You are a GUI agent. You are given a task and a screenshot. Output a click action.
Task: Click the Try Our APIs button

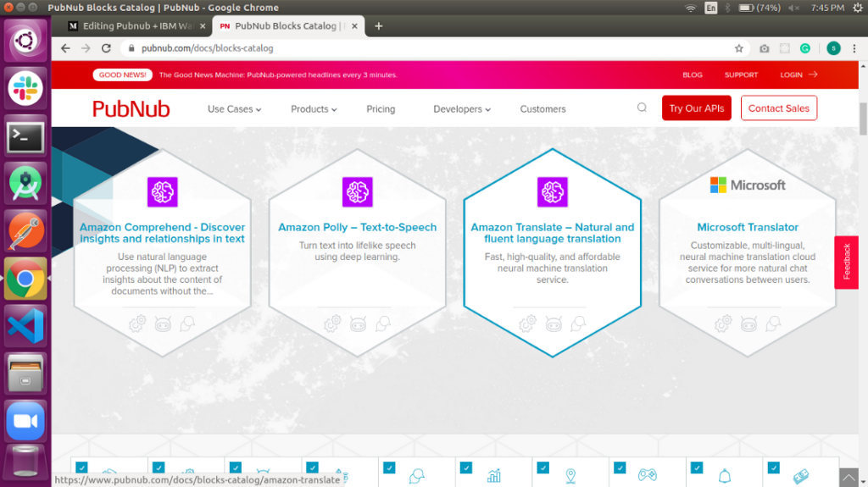[x=697, y=108]
